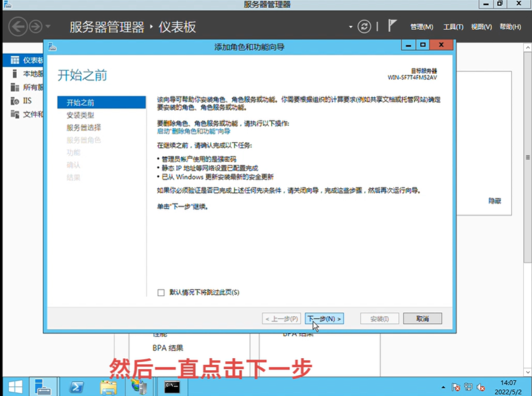This screenshot has height=396, width=532.
Task: Click the forward navigation arrow in Server Manager
Action: point(36,26)
